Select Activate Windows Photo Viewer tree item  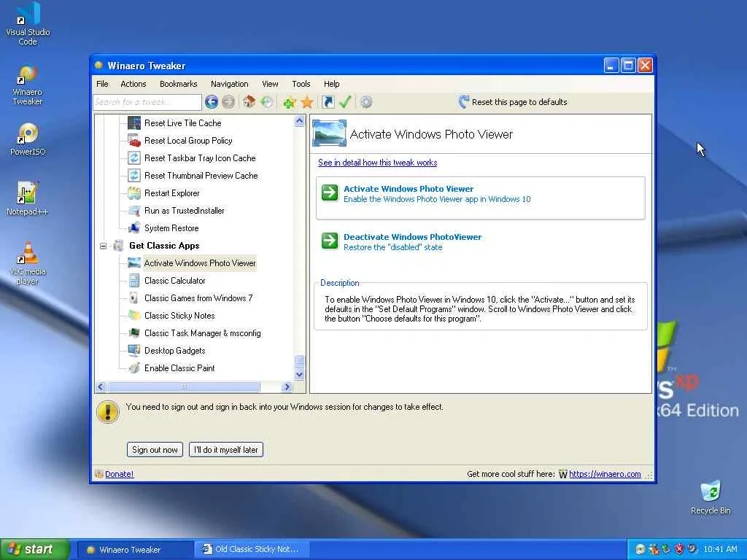(200, 262)
